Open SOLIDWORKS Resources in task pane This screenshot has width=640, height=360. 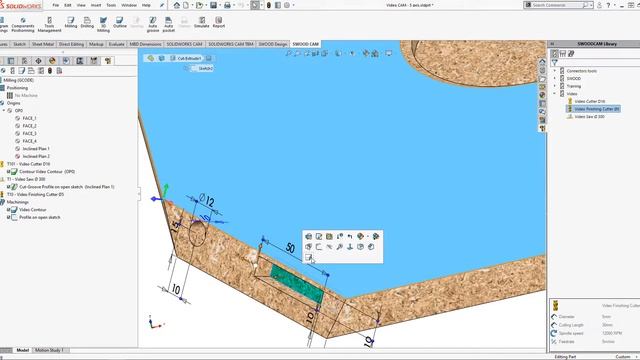(542, 62)
